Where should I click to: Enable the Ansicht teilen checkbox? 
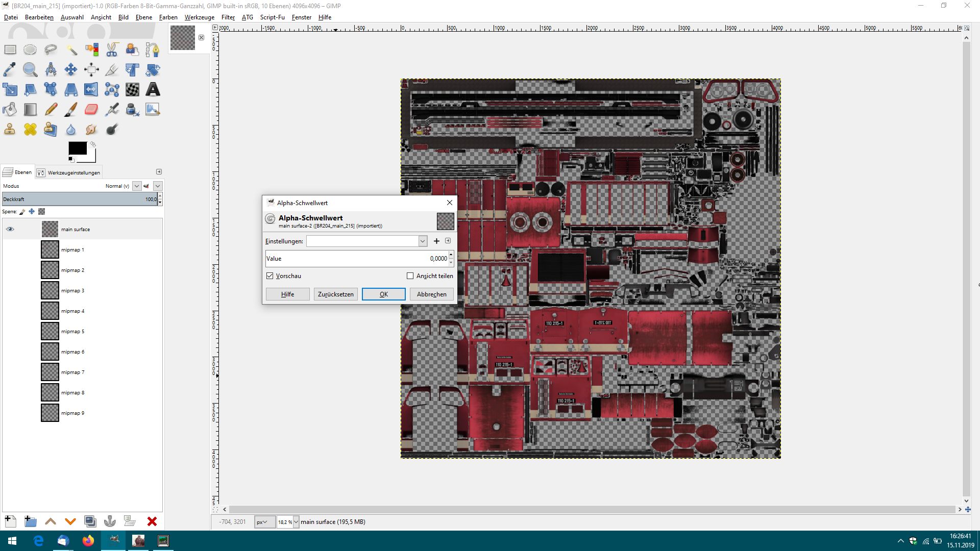tap(410, 275)
